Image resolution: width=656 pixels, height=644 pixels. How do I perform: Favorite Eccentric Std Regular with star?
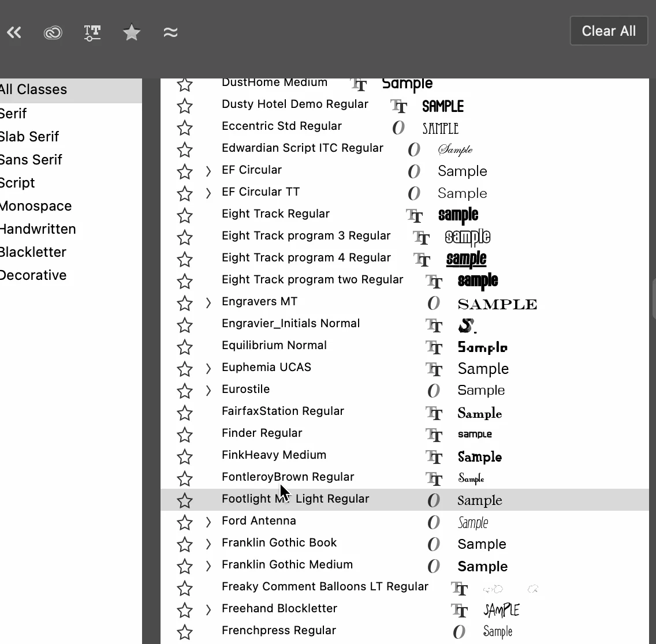[185, 128]
